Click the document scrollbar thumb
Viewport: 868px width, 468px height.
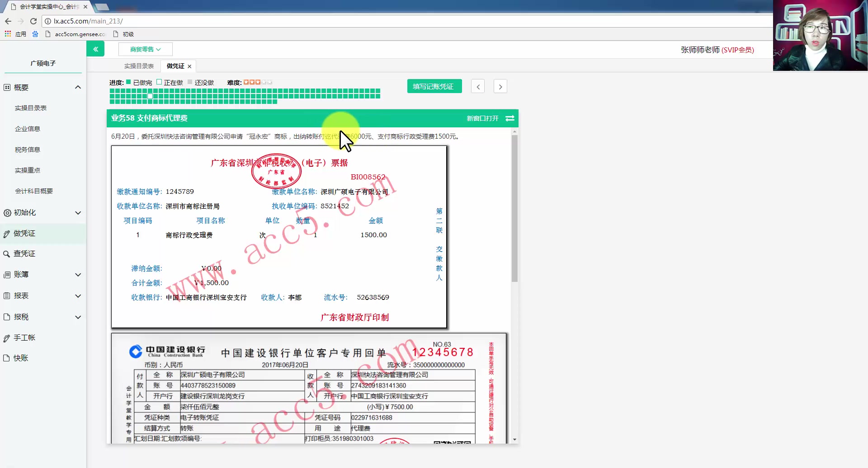point(514,208)
